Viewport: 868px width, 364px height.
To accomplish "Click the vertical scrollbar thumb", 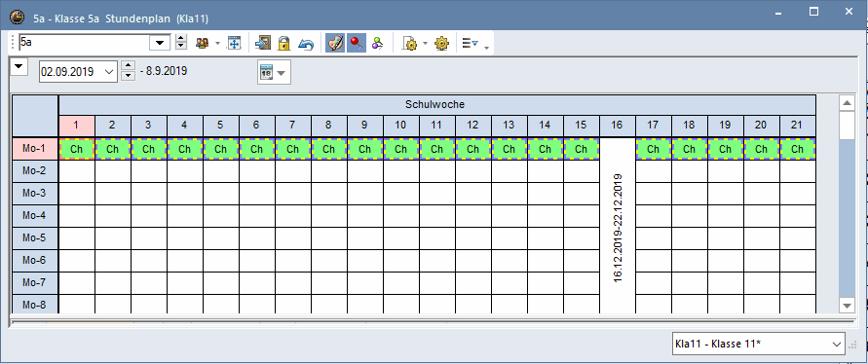I will click(847, 125).
